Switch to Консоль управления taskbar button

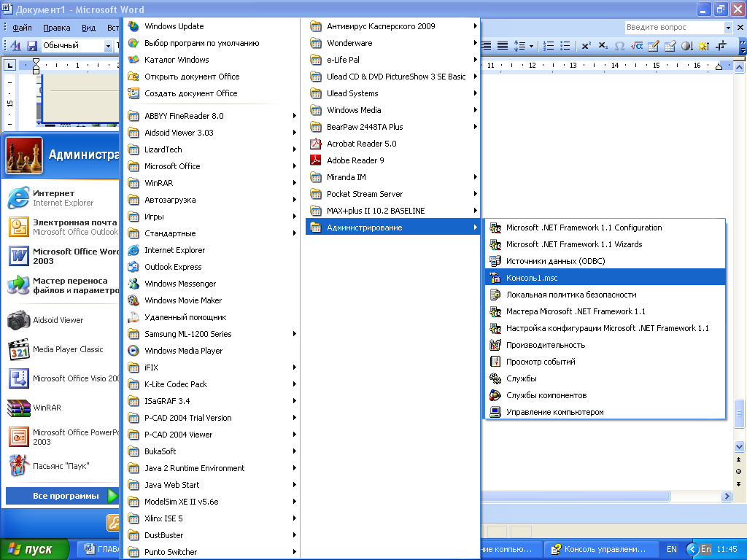point(600,549)
